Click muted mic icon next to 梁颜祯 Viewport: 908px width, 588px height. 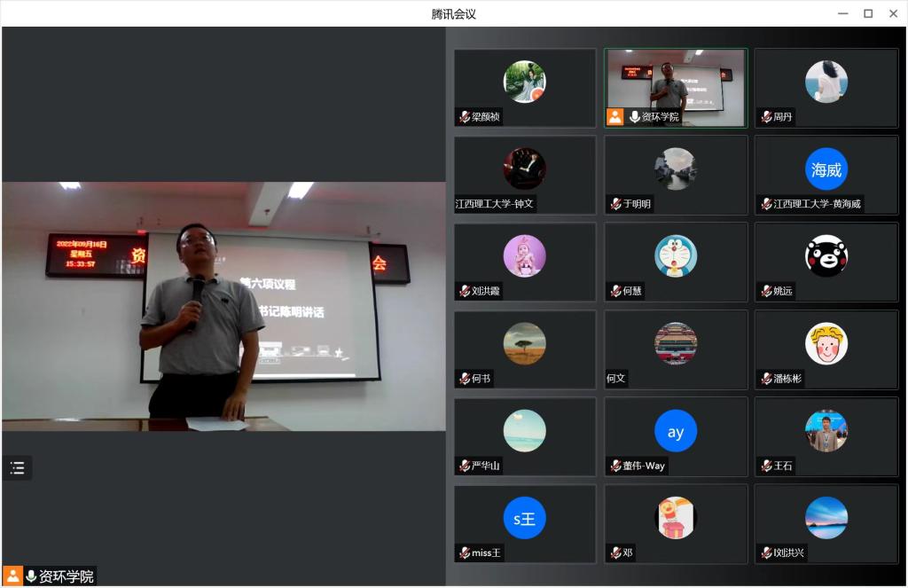[465, 117]
